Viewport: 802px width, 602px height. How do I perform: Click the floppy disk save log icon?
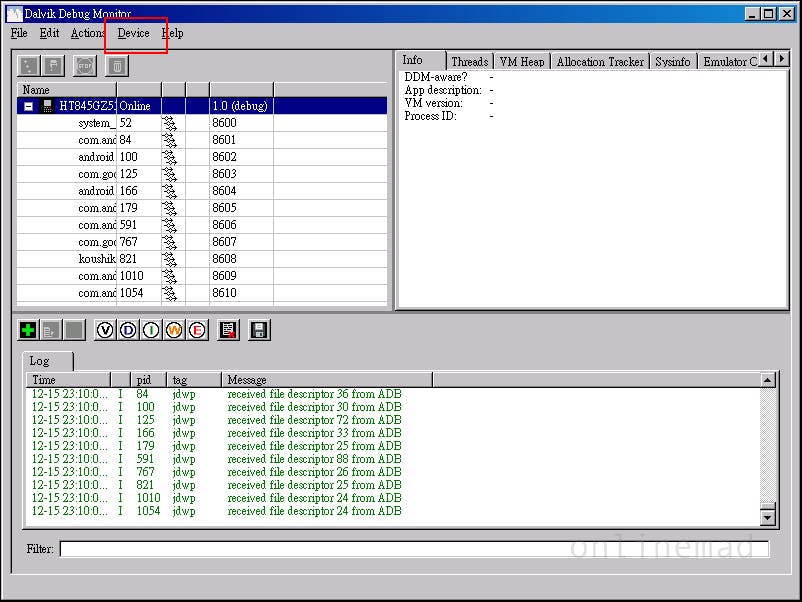259,330
